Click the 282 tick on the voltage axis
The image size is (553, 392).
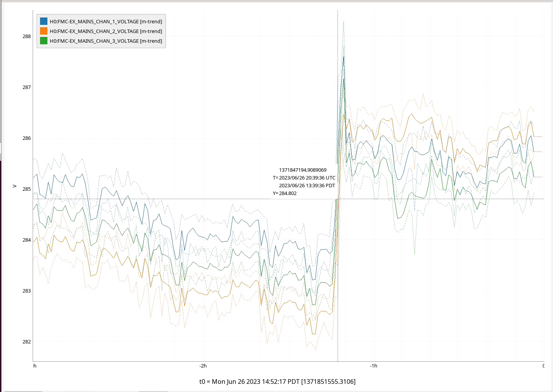[26, 342]
